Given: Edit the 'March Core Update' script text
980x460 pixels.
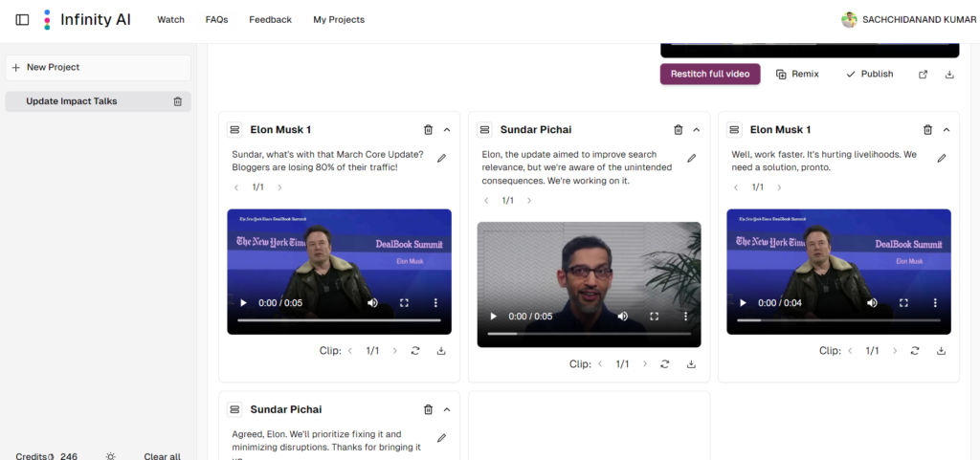Looking at the screenshot, I should pyautogui.click(x=441, y=159).
